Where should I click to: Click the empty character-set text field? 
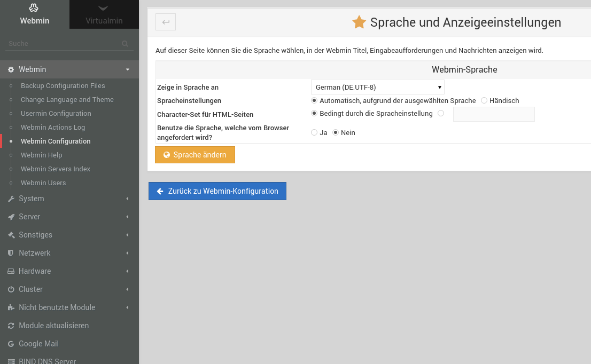(493, 114)
